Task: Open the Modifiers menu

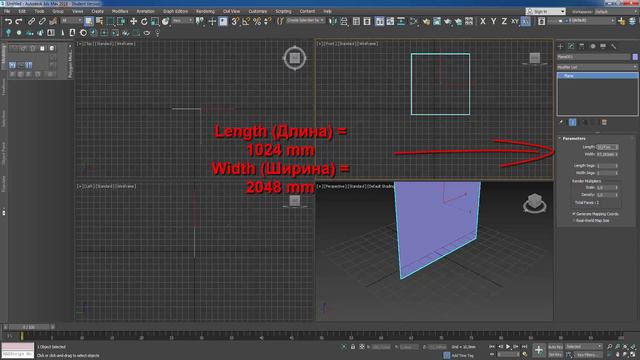Action: (x=120, y=11)
